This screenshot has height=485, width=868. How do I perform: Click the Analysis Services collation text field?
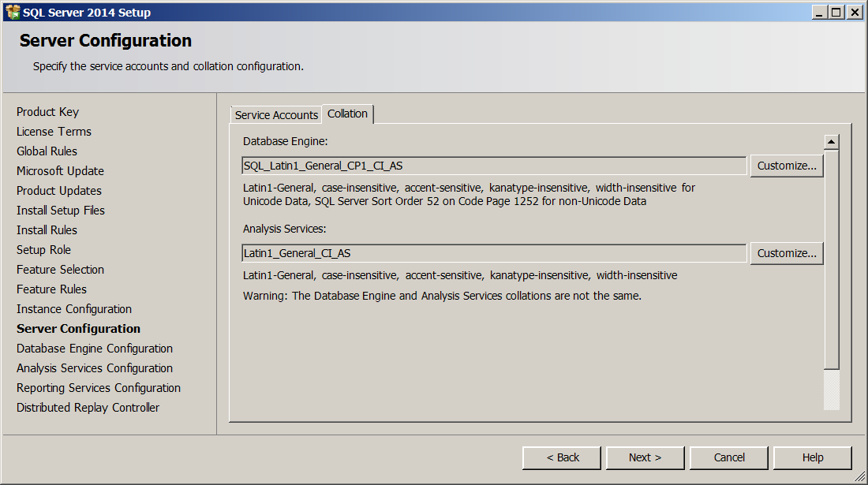[494, 253]
